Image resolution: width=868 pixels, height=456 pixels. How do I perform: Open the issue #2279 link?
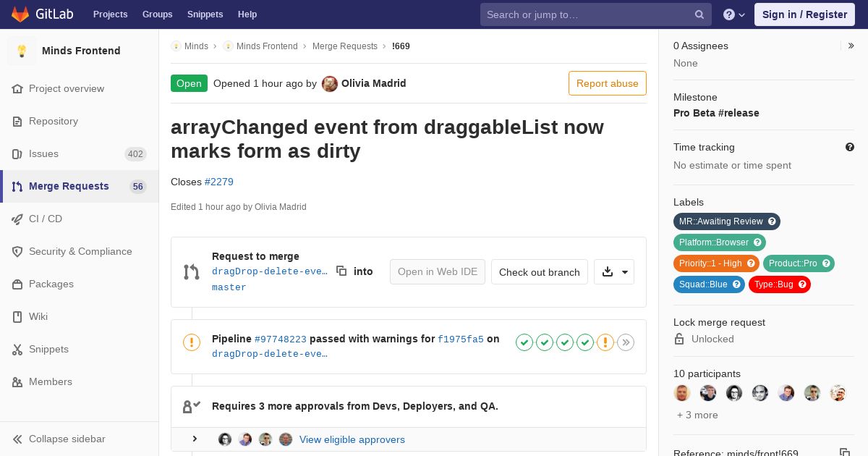pyautogui.click(x=219, y=182)
